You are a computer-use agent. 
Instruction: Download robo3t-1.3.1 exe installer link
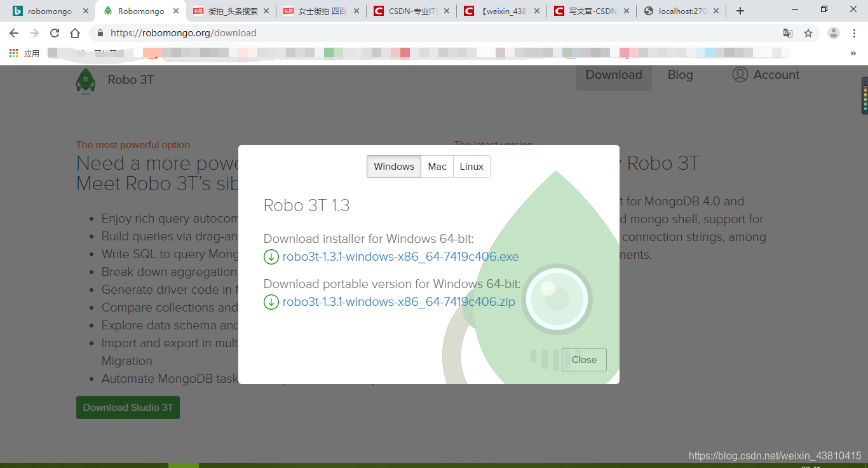point(400,257)
